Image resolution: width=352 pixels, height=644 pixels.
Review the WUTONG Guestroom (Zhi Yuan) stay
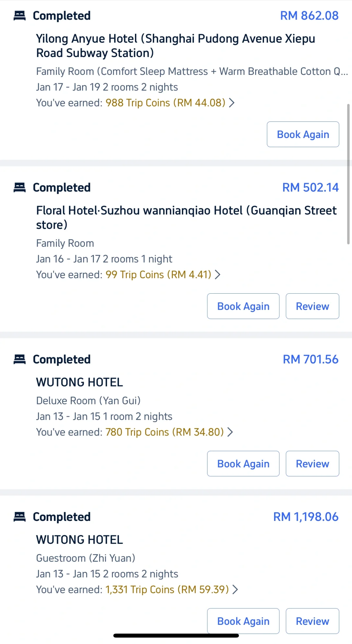coord(312,621)
